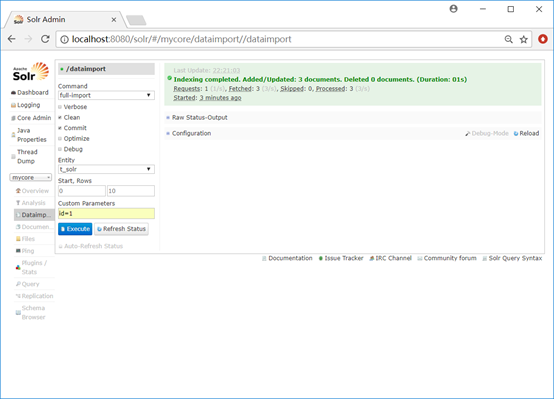Image resolution: width=554 pixels, height=399 pixels.
Task: Open a new browser tab
Action: pyautogui.click(x=136, y=20)
